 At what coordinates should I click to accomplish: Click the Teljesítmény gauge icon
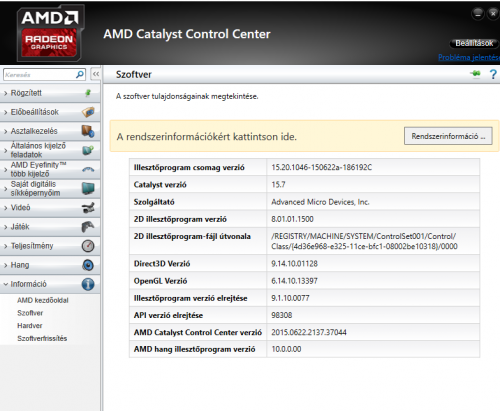[x=88, y=246]
